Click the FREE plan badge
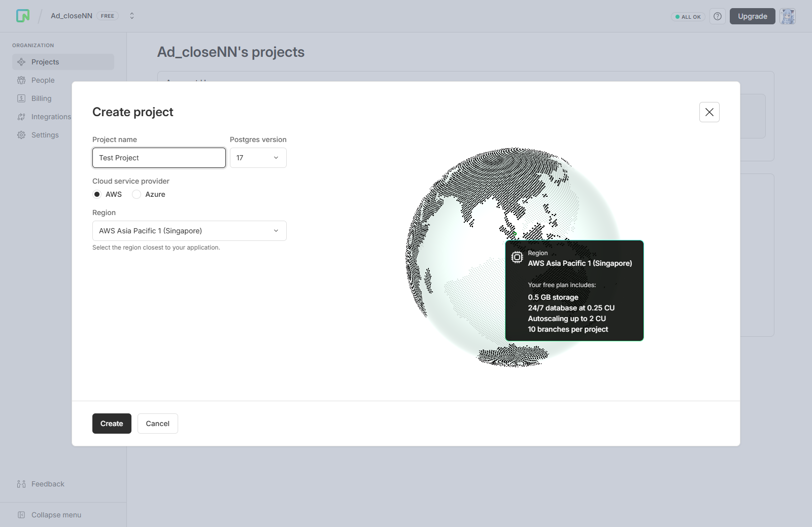 click(108, 16)
